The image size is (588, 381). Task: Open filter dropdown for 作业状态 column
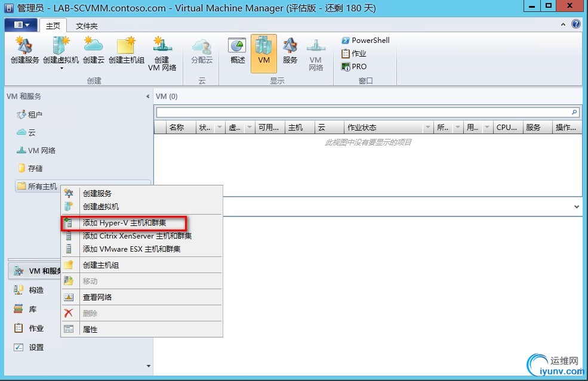(428, 128)
